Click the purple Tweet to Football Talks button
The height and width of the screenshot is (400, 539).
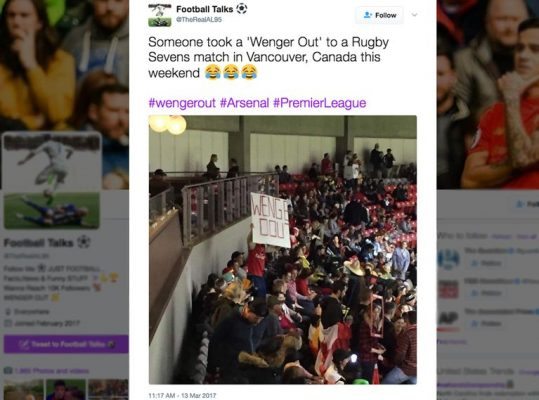click(x=66, y=344)
